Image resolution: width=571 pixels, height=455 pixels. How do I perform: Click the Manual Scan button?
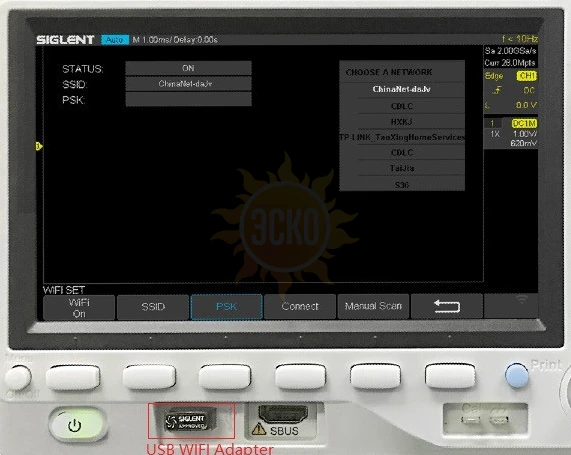coord(373,306)
